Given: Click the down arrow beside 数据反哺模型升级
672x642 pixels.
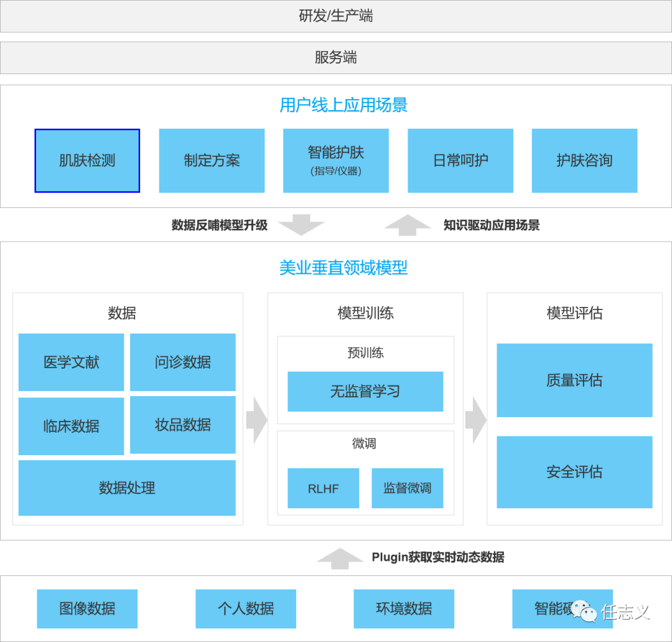Looking at the screenshot, I should pyautogui.click(x=301, y=225).
